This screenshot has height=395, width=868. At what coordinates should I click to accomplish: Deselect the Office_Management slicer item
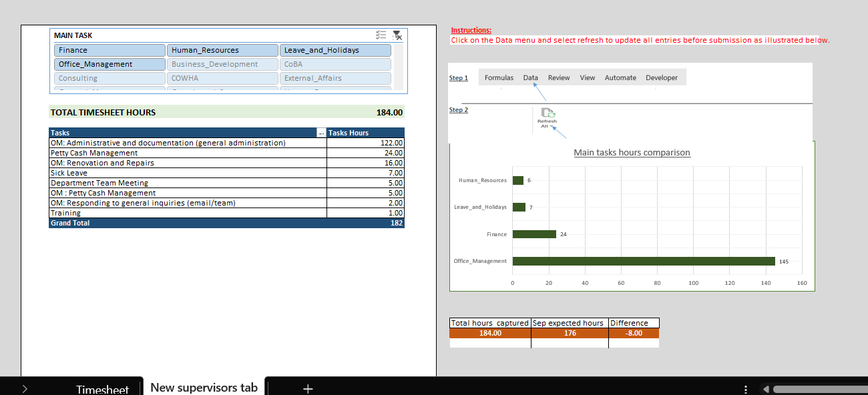tap(110, 65)
